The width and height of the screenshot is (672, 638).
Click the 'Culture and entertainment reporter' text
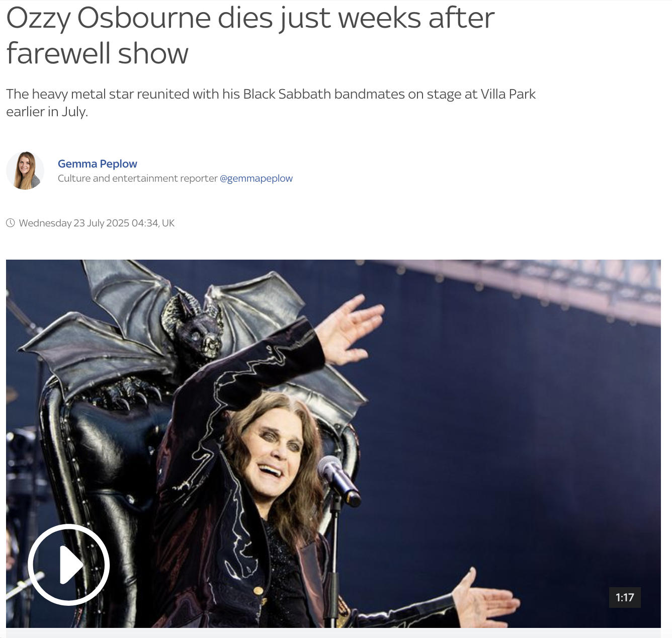pos(137,178)
